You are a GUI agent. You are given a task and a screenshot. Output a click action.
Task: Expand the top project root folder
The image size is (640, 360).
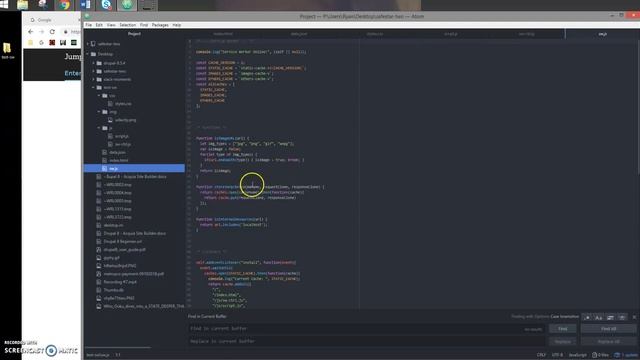coord(88,44)
